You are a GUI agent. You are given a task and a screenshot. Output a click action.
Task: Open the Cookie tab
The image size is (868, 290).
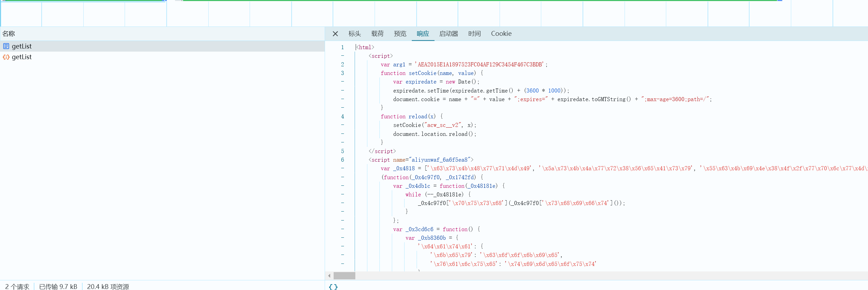click(x=501, y=34)
